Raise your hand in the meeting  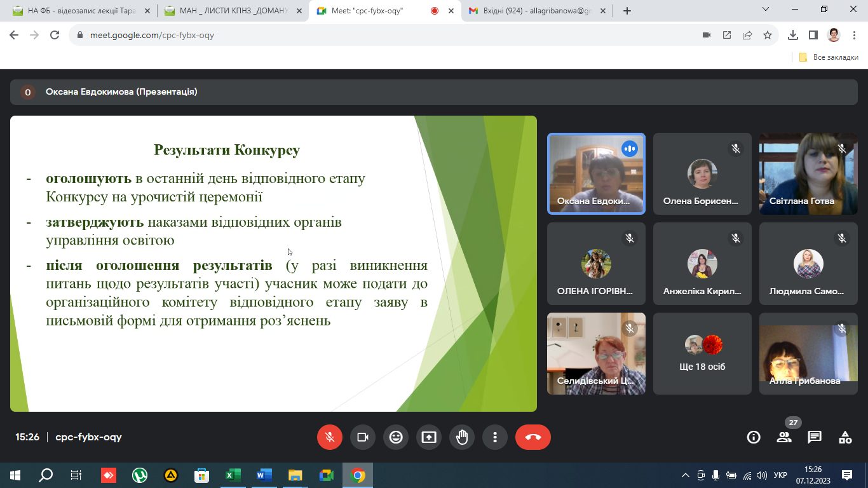[x=462, y=437]
